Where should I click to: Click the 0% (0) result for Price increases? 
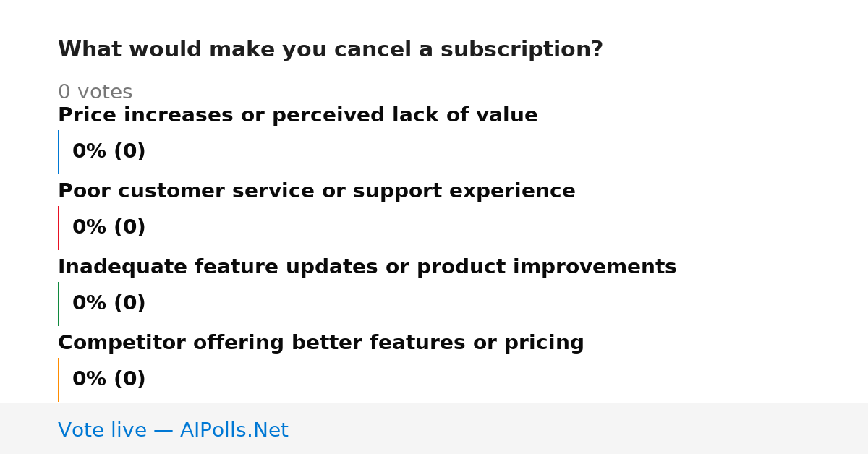coord(109,152)
